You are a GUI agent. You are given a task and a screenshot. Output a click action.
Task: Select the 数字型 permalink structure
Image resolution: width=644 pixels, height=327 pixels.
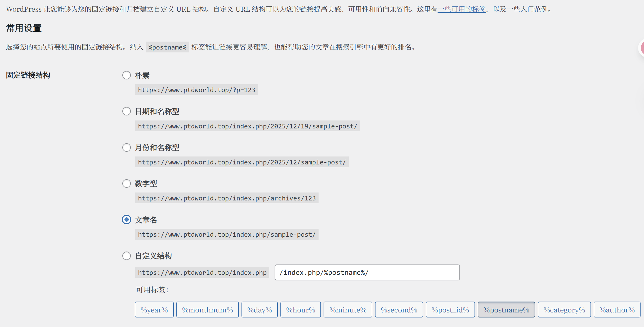[x=127, y=183]
